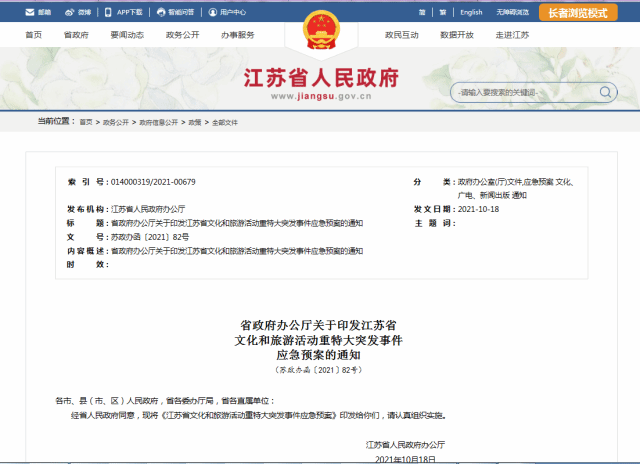Open the Weibo icon link
Screen dimensions: 640x464
tap(68, 13)
